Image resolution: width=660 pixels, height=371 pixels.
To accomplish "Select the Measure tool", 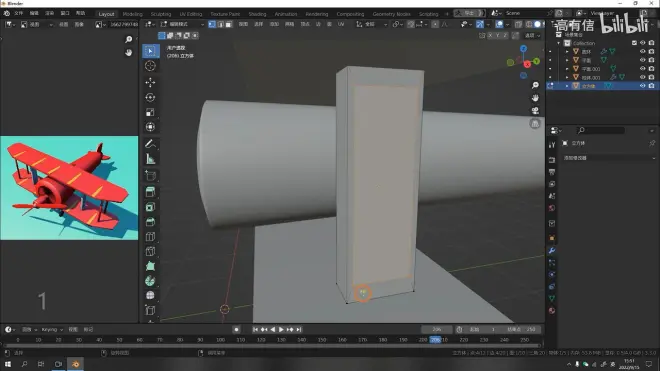I will click(x=150, y=159).
